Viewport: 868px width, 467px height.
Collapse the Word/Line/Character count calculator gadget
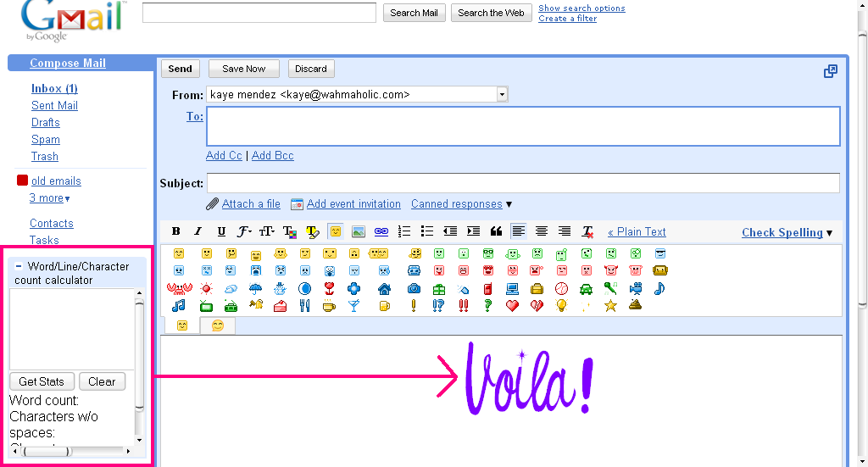tap(19, 266)
